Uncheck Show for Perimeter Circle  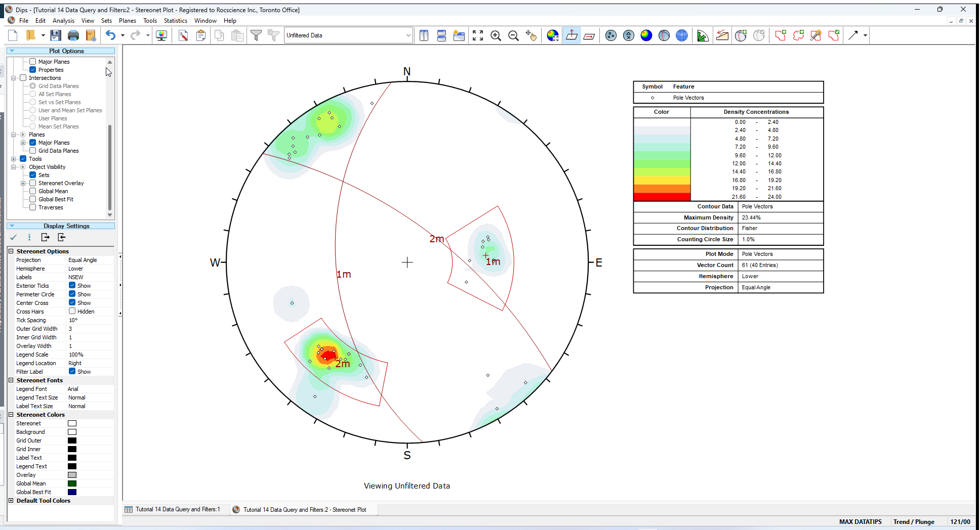[x=73, y=294]
